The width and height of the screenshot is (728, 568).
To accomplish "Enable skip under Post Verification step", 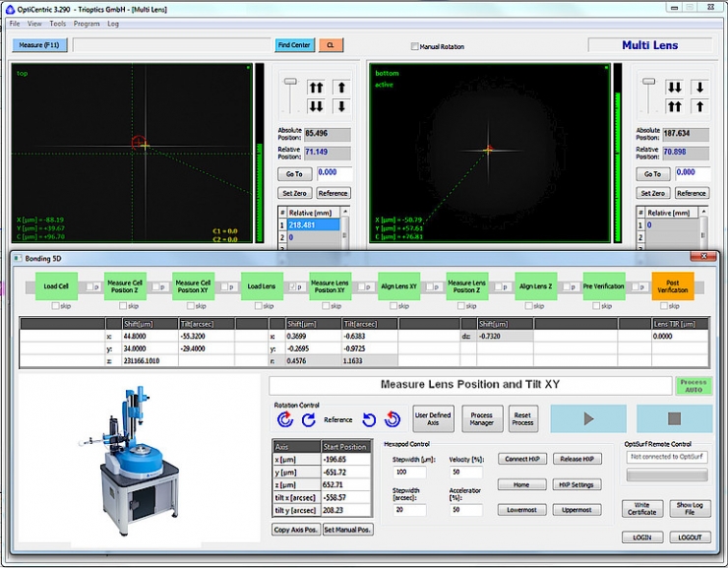I will 664,305.
